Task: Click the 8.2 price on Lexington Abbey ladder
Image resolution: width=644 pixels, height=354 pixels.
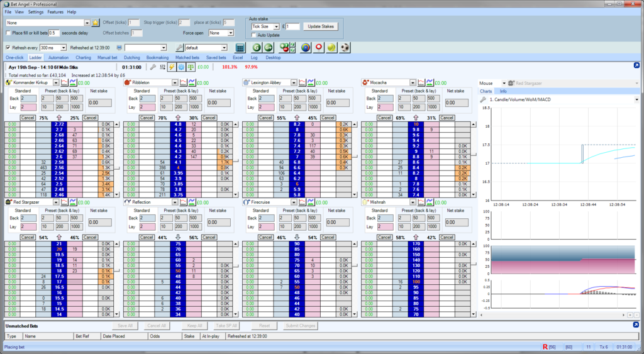Action: click(297, 124)
